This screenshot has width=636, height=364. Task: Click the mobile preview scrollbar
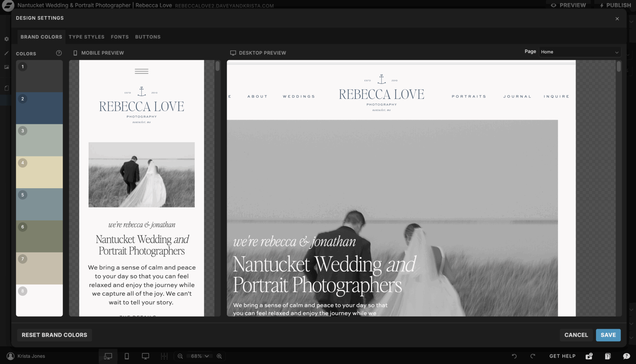(218, 66)
